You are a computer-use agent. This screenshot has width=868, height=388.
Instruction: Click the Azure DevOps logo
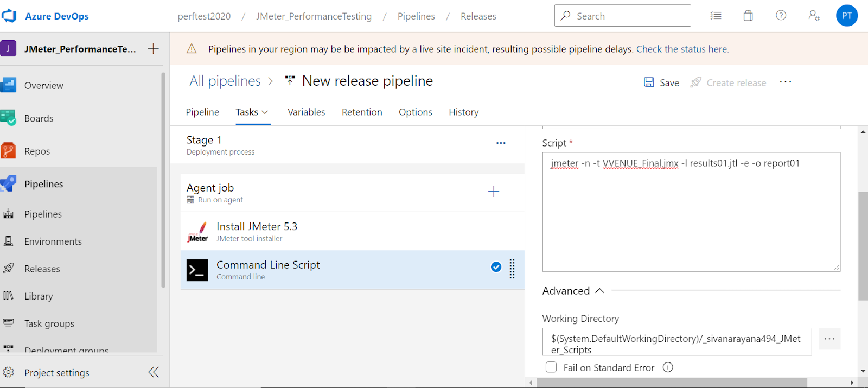tap(9, 16)
